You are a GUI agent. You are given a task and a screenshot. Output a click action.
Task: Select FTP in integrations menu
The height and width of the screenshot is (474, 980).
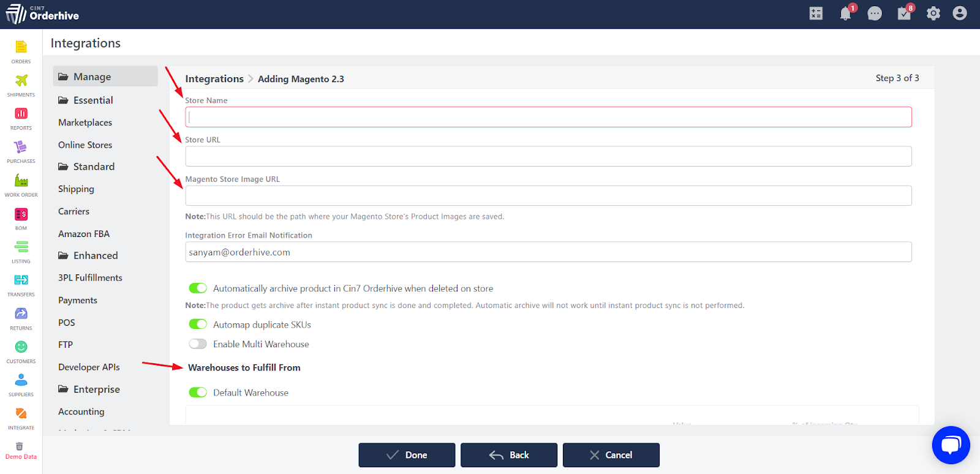(66, 344)
